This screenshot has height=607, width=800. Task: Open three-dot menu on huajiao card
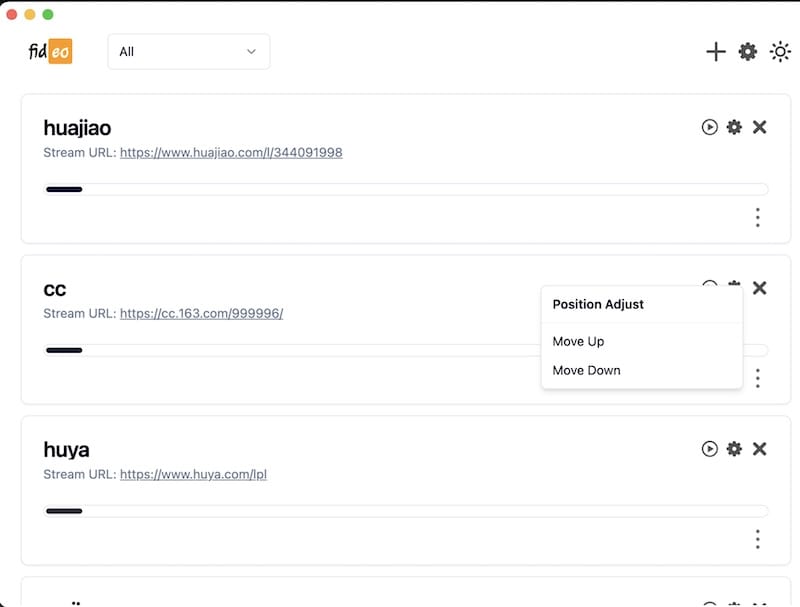click(758, 217)
